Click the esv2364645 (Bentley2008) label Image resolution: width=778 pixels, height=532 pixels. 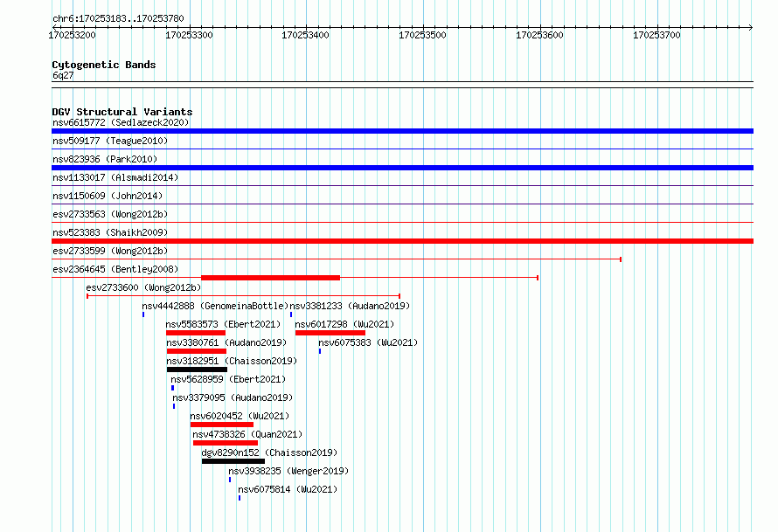coord(115,269)
